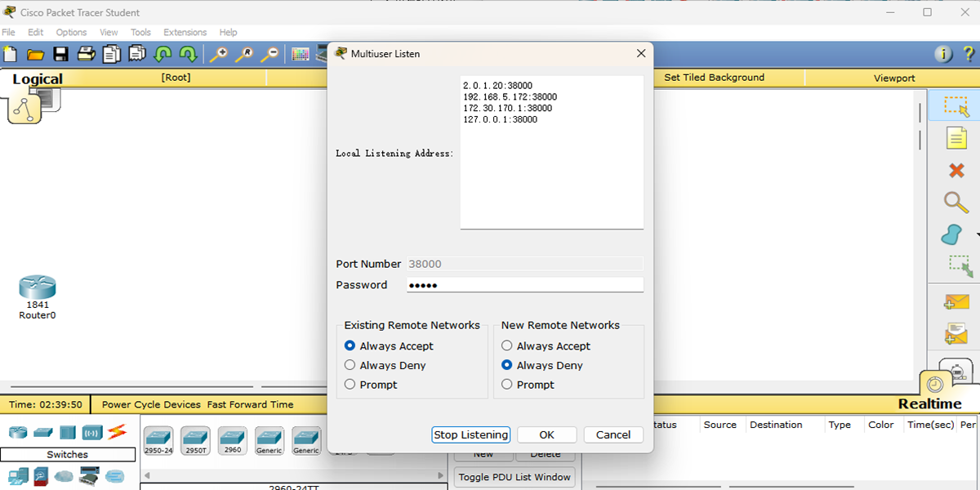Click the Viewport button
The width and height of the screenshot is (980, 490).
[894, 78]
